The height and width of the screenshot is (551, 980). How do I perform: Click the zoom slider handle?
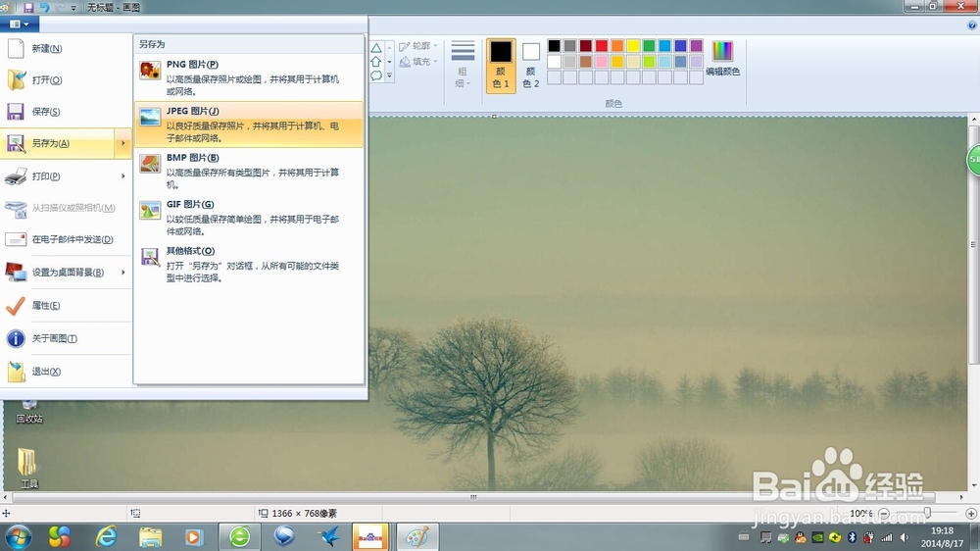pyautogui.click(x=927, y=514)
